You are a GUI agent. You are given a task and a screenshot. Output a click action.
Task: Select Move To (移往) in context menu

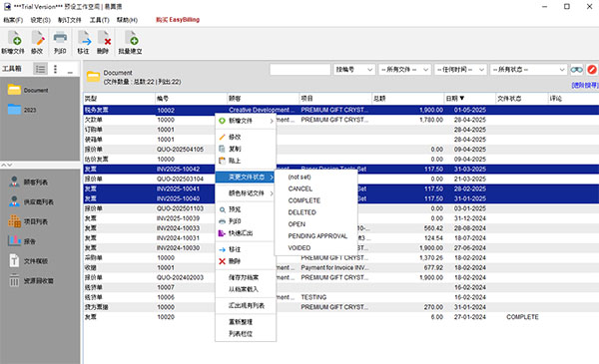pos(246,249)
